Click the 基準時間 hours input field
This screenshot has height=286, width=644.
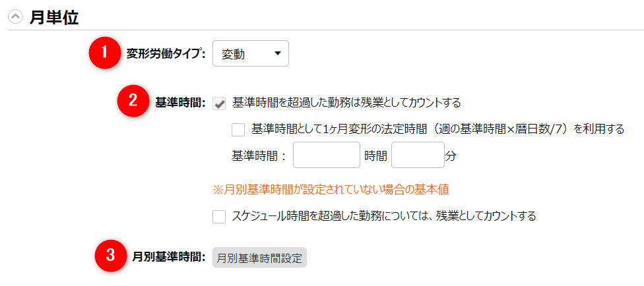click(x=326, y=157)
